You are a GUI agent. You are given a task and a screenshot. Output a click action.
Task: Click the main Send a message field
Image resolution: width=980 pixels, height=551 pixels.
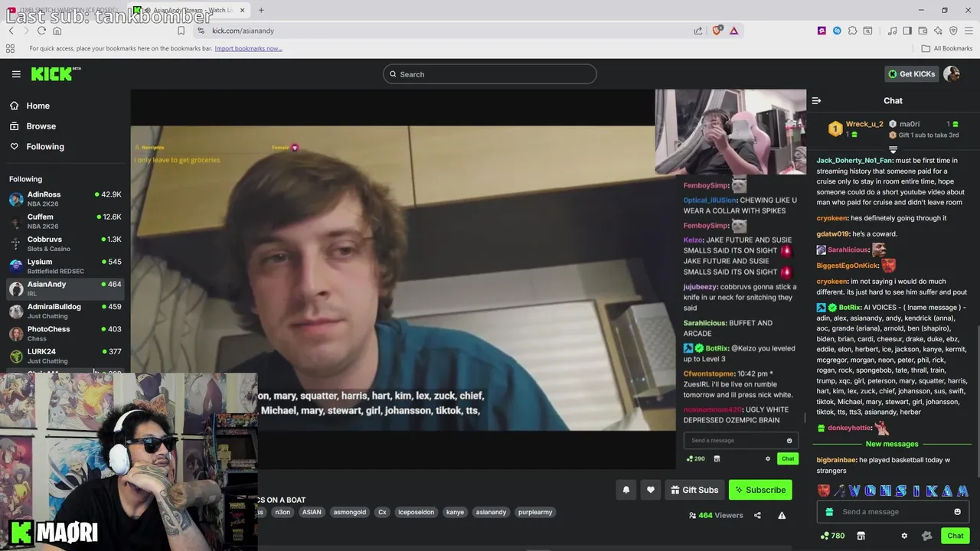coord(892,512)
